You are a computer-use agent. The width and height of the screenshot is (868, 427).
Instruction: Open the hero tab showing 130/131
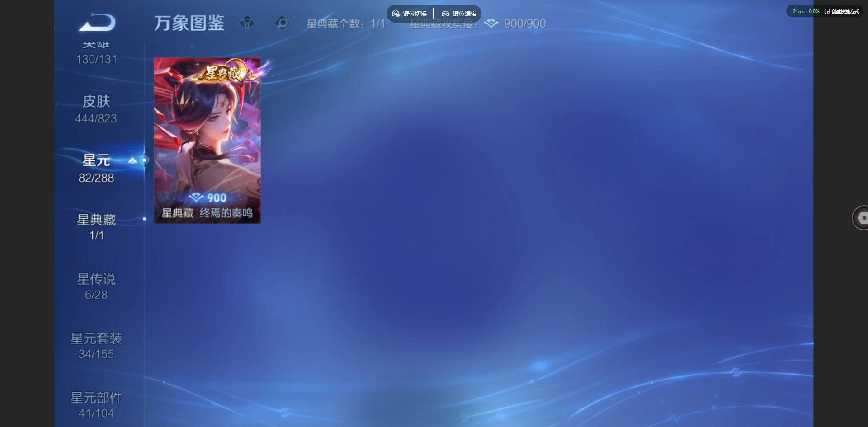[x=96, y=53]
